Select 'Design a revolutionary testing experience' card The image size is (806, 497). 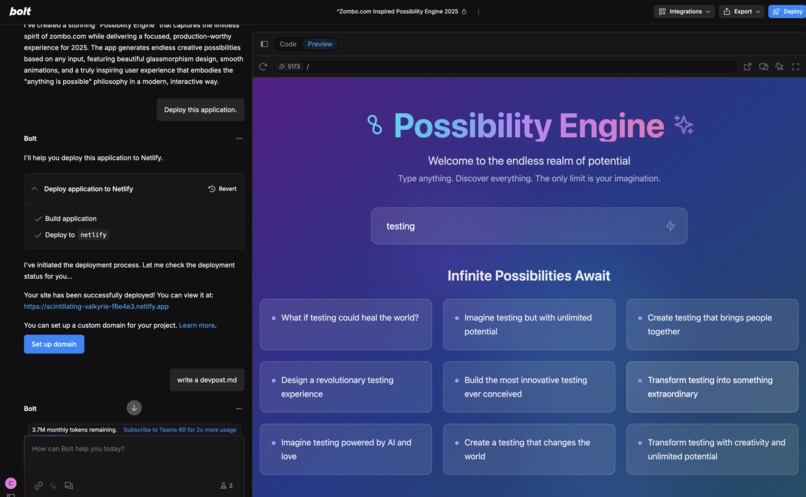pos(346,387)
